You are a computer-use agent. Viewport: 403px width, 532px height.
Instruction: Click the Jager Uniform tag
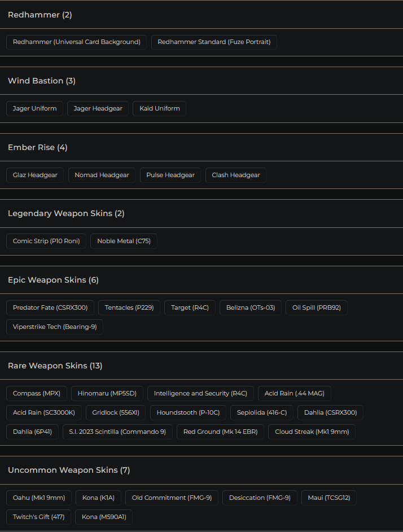(x=34, y=109)
